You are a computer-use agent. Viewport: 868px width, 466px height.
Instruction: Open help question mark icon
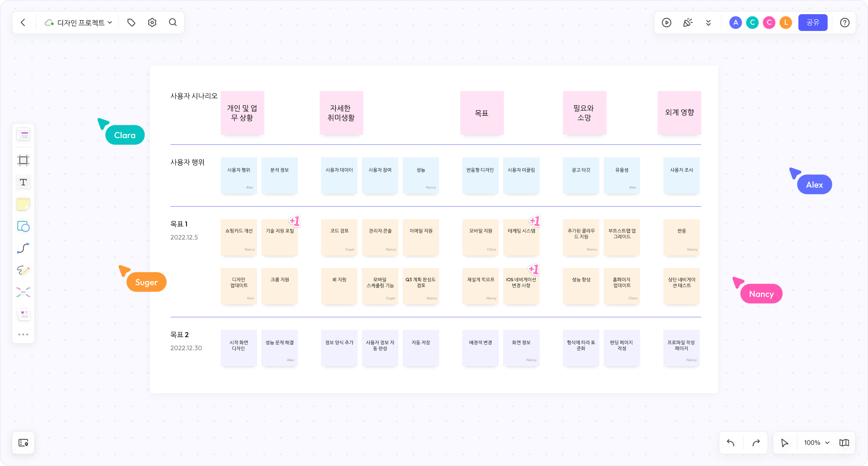tap(845, 23)
